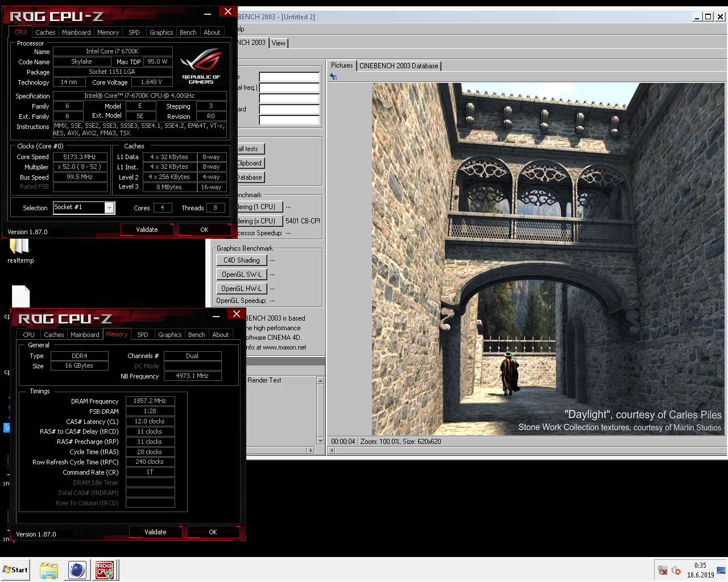Open Graphics tab in processor CPU-Z window
The height and width of the screenshot is (582, 728).
point(162,32)
